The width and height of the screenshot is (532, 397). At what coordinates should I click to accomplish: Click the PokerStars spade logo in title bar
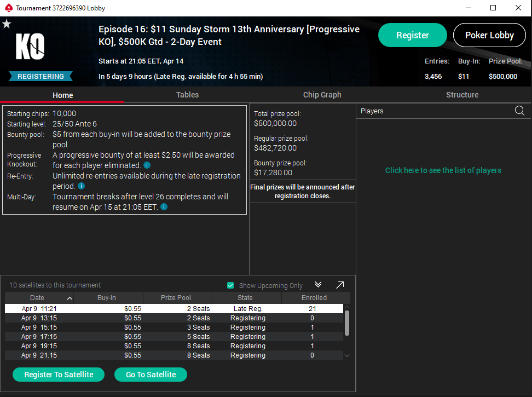pyautogui.click(x=9, y=8)
